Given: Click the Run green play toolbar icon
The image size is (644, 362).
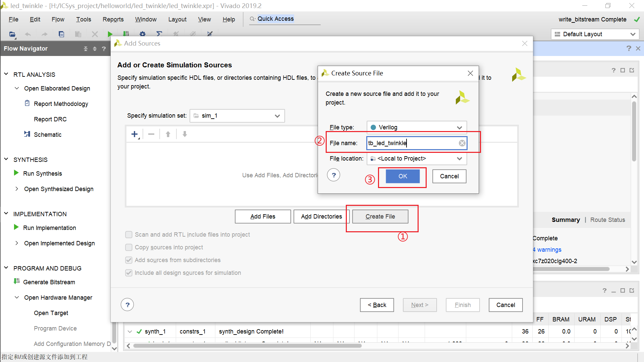Looking at the screenshot, I should point(110,34).
